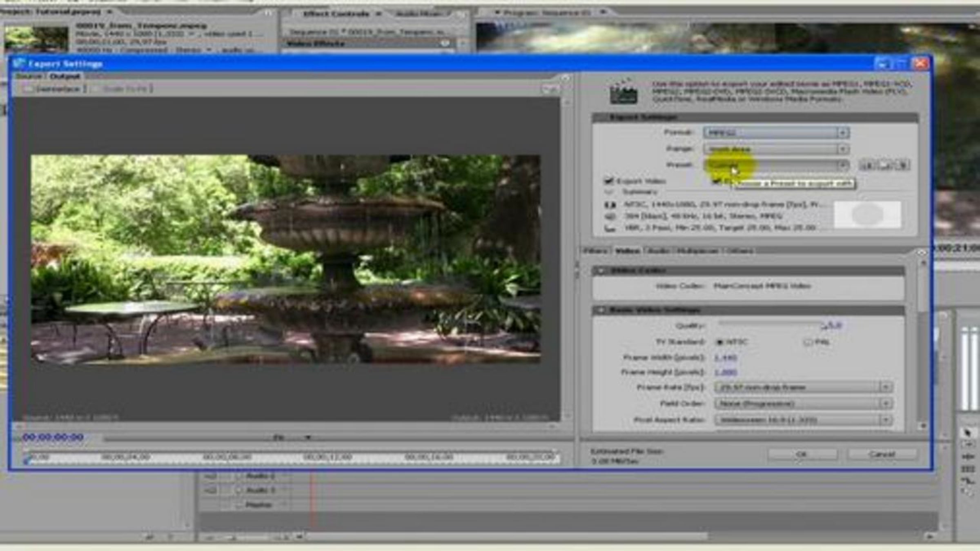Click the Frame Width value field
Screen dimensions: 980x551
725,358
